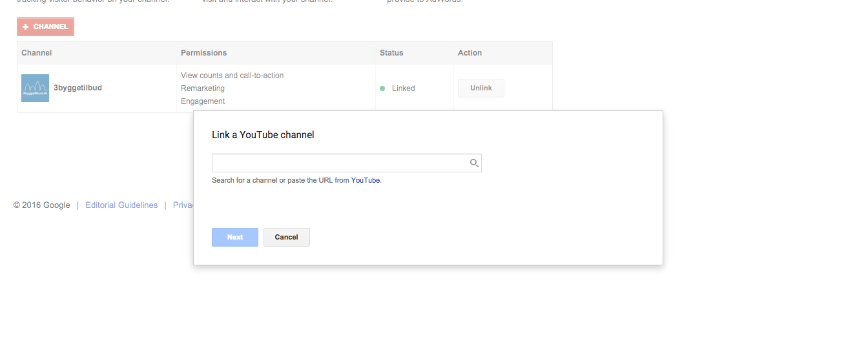Unlink the 3byggetilbud channel
Image resolution: width=868 pixels, height=348 pixels.
click(481, 88)
